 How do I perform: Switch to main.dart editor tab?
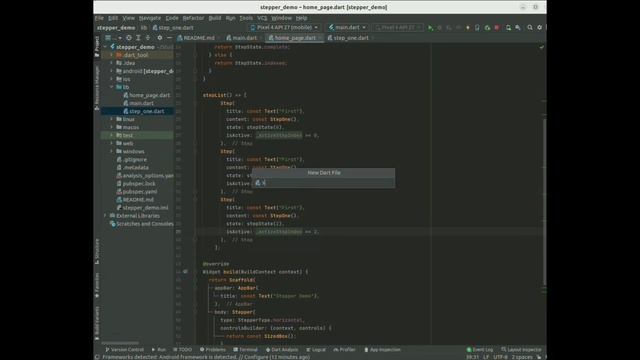pos(244,38)
